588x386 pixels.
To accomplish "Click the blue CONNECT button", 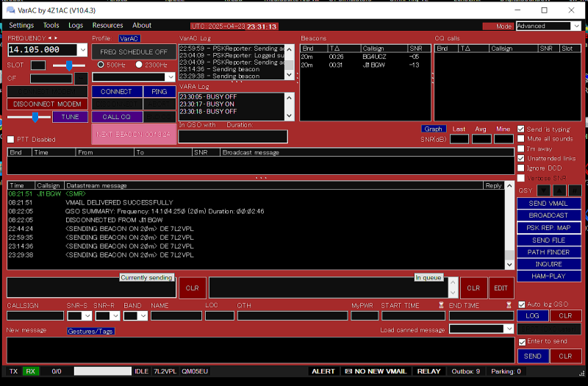I will coord(117,91).
